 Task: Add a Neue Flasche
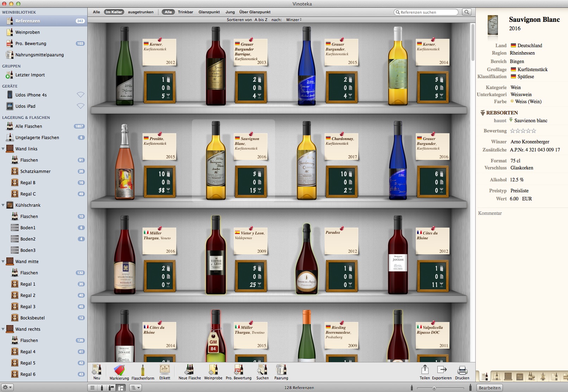[189, 370]
